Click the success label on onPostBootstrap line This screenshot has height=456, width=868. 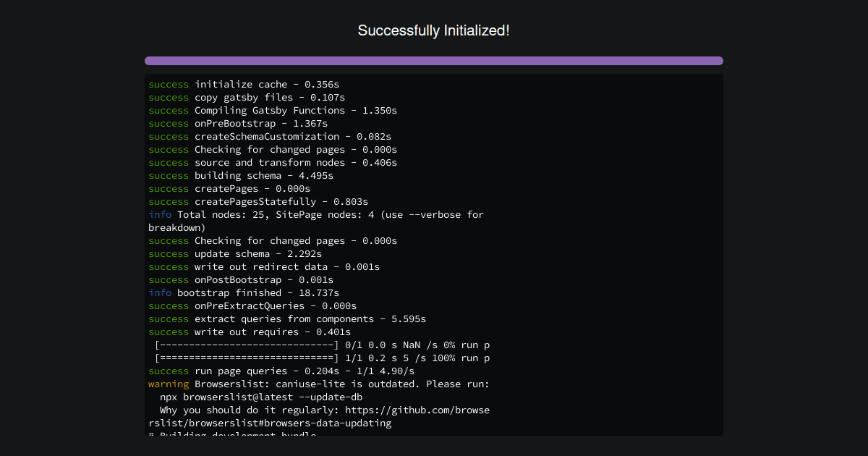[168, 279]
